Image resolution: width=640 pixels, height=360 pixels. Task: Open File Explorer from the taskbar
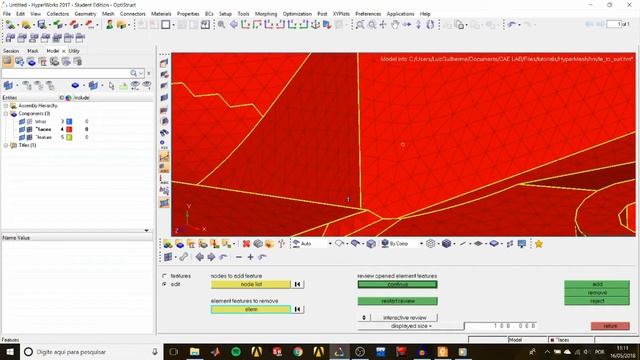(195, 351)
